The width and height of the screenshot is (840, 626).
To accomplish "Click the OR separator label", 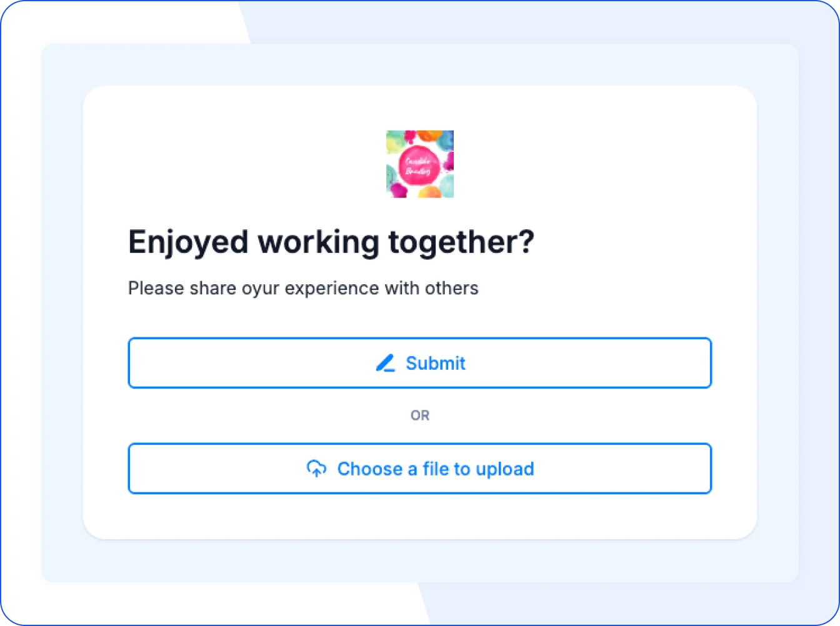I will (420, 415).
